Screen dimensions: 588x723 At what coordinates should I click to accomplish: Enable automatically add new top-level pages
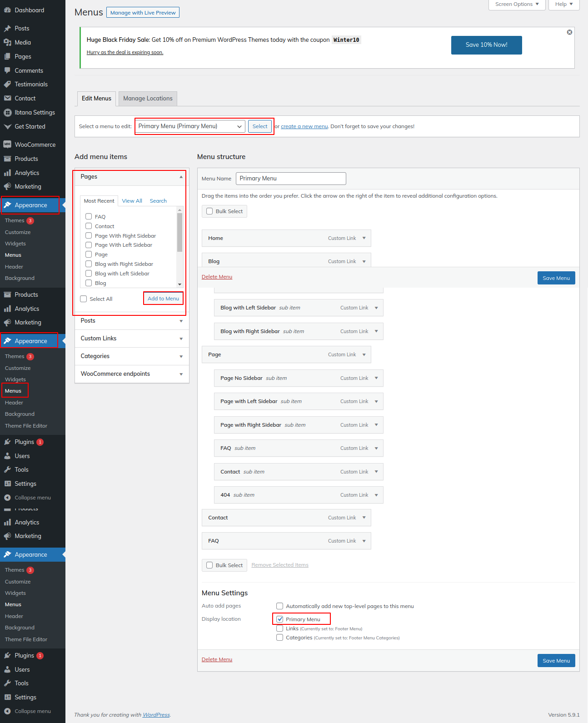click(280, 606)
